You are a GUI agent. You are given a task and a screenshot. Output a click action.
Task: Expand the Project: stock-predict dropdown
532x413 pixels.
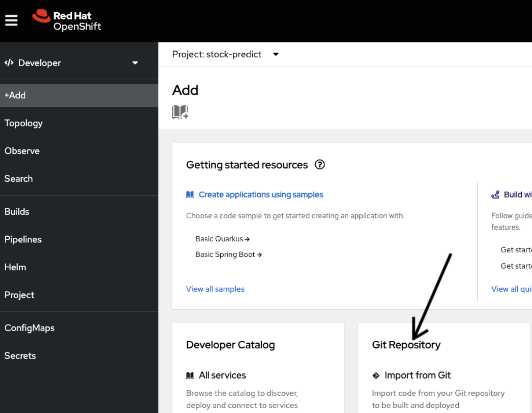point(225,54)
